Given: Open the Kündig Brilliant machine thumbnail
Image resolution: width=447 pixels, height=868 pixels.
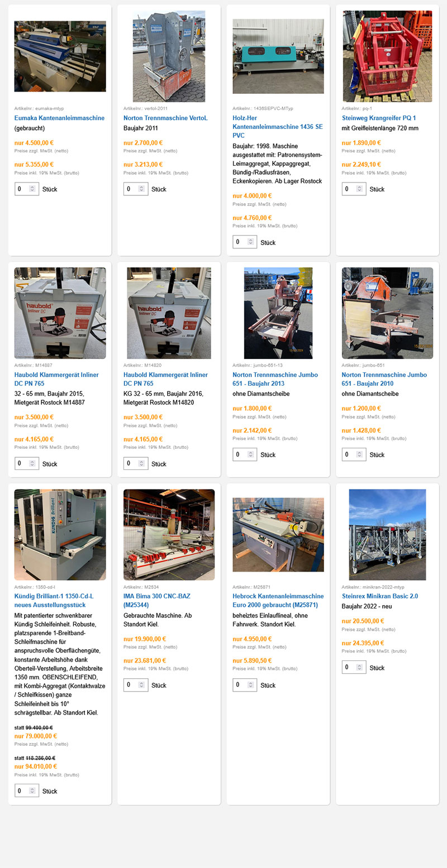Looking at the screenshot, I should point(60,535).
